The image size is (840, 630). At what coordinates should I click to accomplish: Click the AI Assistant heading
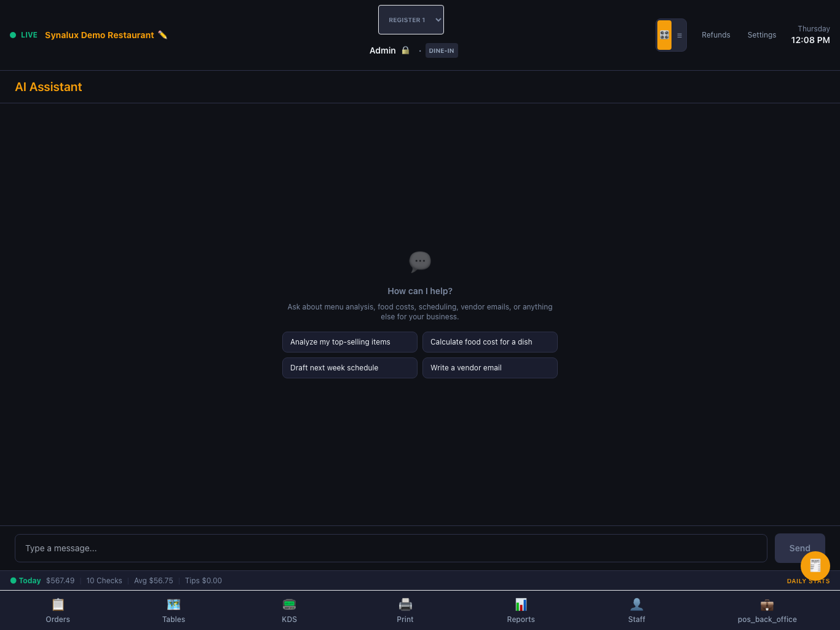(49, 87)
